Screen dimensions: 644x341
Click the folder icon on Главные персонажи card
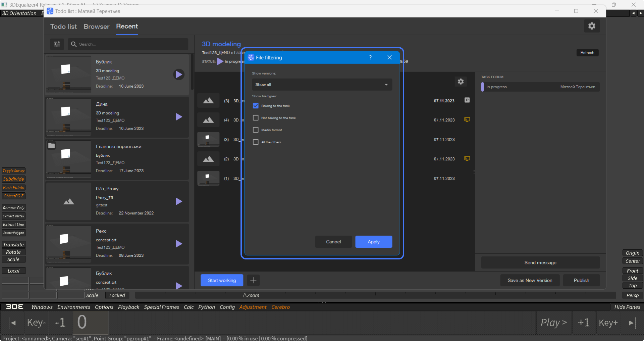(x=51, y=145)
